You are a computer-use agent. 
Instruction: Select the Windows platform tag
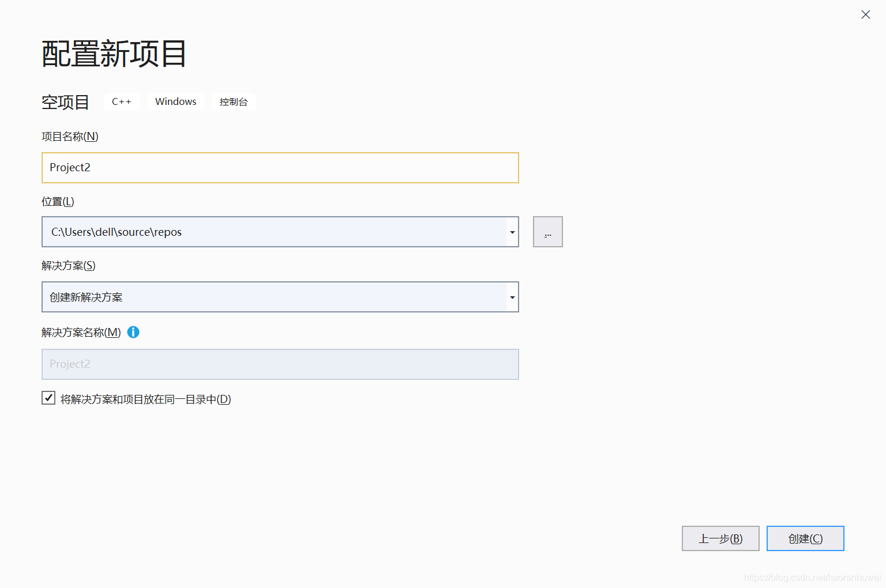[175, 101]
